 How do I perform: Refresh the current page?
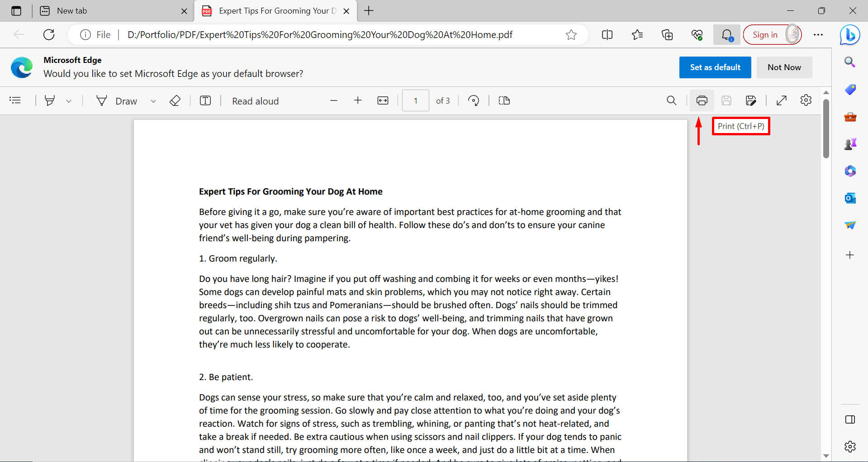(x=49, y=35)
